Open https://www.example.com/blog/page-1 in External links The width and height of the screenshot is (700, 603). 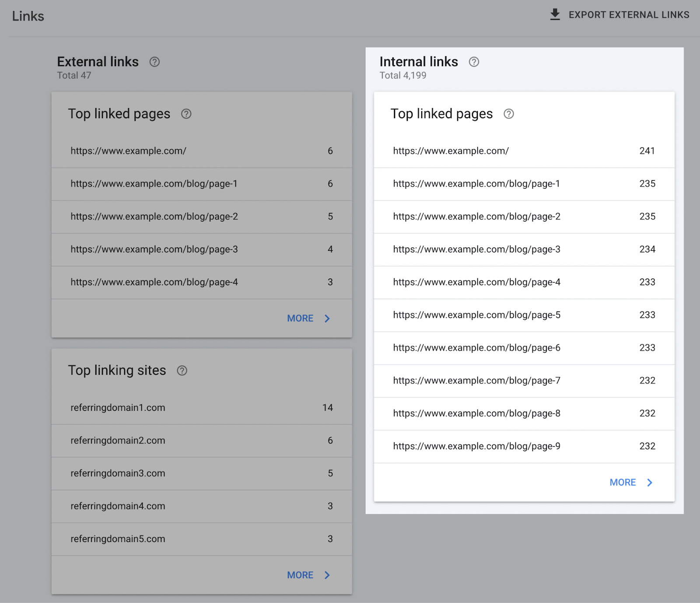tap(154, 184)
